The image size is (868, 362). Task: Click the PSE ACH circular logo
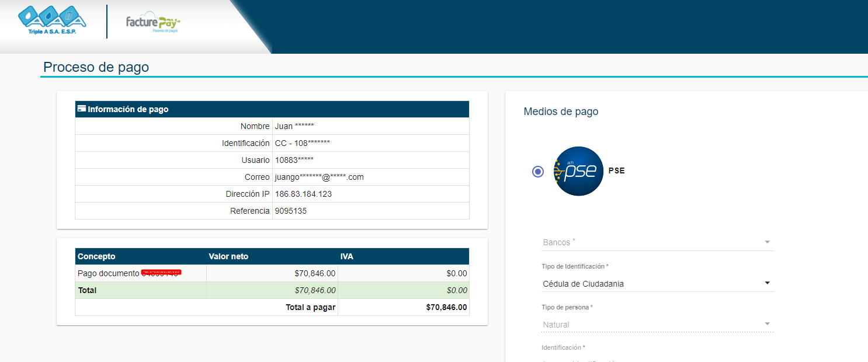[x=578, y=170]
